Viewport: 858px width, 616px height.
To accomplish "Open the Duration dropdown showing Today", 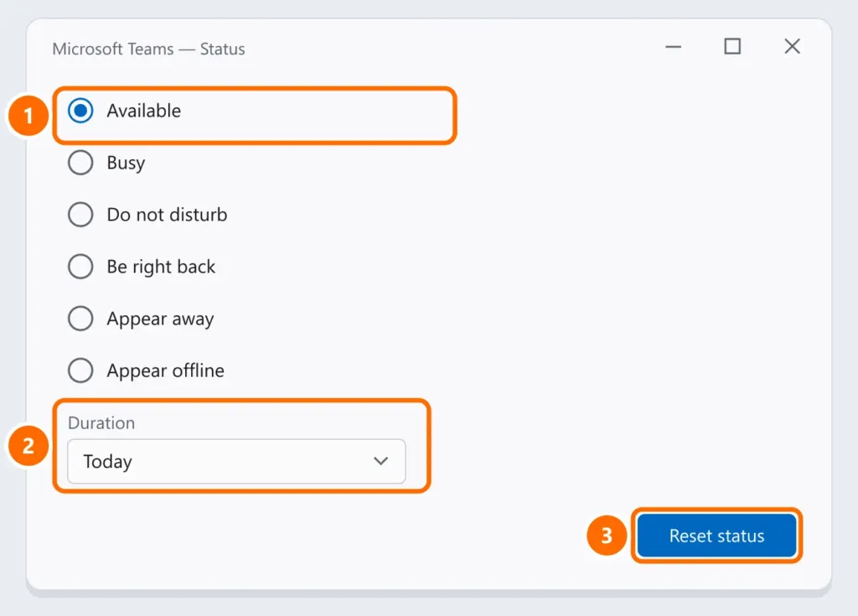I will [236, 461].
